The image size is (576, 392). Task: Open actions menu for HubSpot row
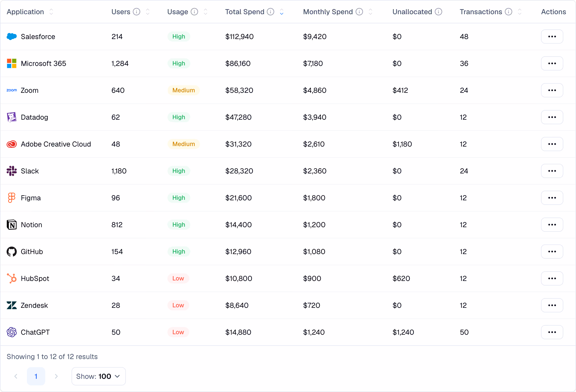(x=552, y=278)
